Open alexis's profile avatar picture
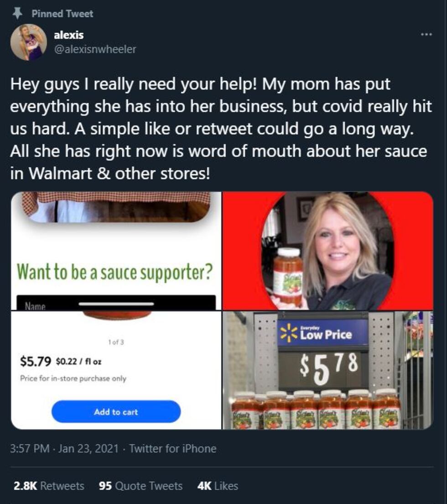This screenshot has height=504, width=447. 29,42
